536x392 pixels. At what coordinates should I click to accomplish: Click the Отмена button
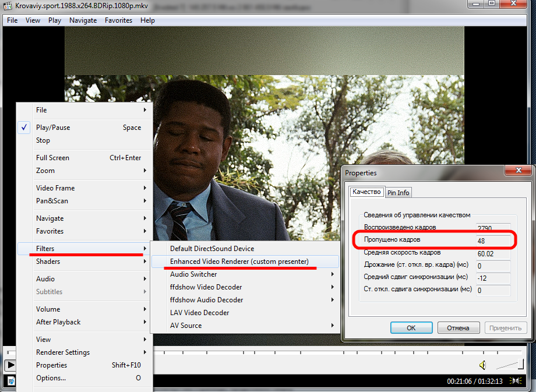[458, 327]
